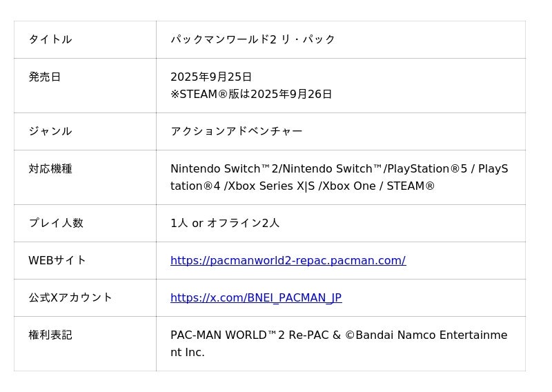This screenshot has width=552, height=392.
Task: Click the 1人 or オフライン2人 text
Action: click(x=225, y=223)
